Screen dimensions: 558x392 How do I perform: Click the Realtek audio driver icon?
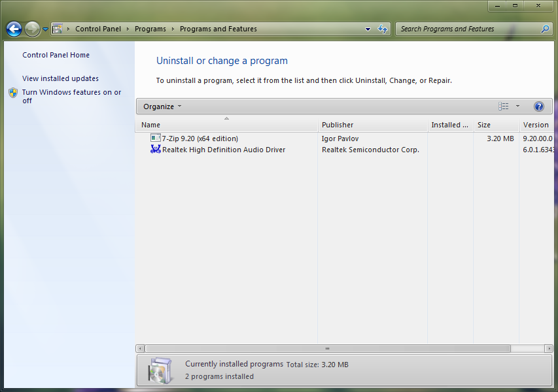click(x=156, y=149)
